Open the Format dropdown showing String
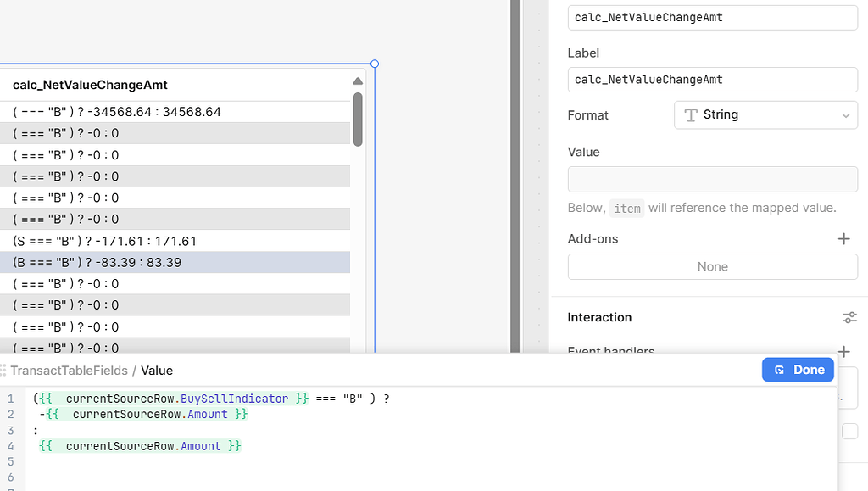This screenshot has width=868, height=491. (765, 114)
